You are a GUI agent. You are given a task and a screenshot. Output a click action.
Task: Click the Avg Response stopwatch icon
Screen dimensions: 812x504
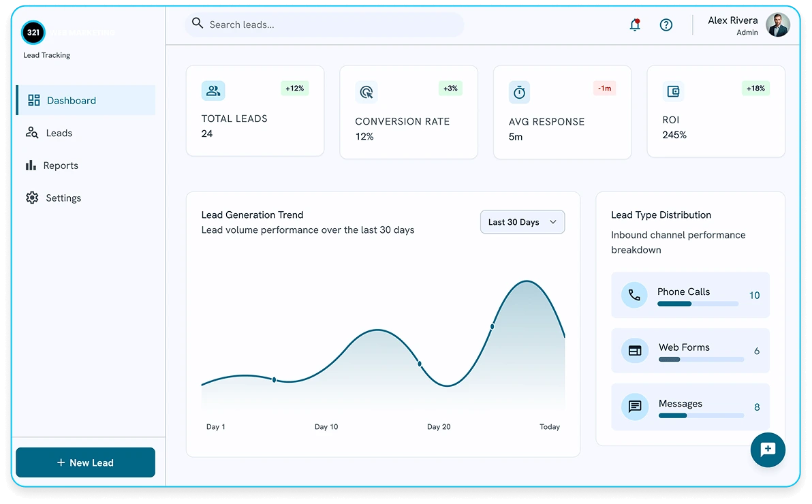coord(519,93)
